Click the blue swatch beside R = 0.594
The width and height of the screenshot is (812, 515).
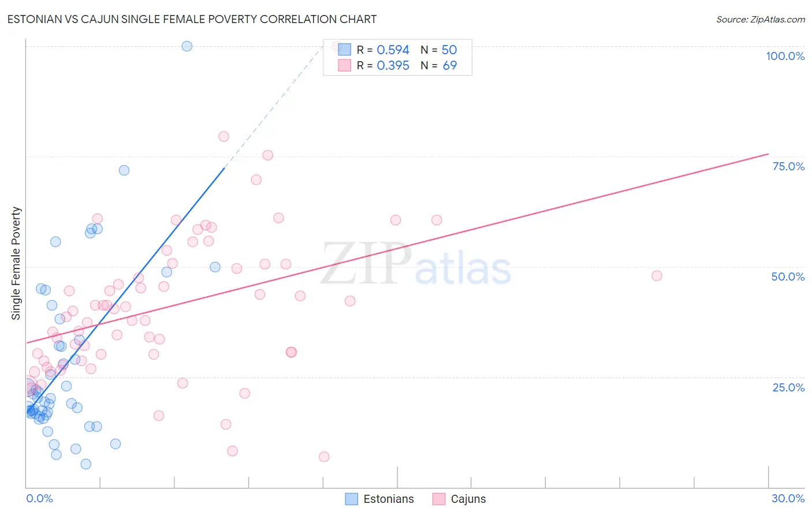tap(345, 50)
